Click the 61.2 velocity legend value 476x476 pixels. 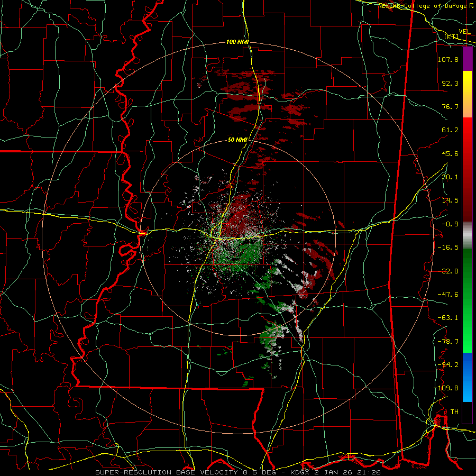tap(450, 130)
